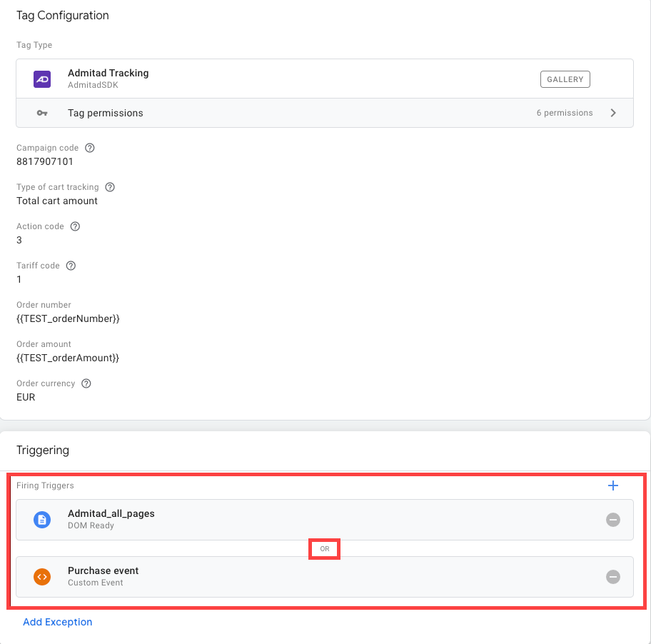651x644 pixels.
Task: Click help icon beside Action code
Action: point(75,226)
